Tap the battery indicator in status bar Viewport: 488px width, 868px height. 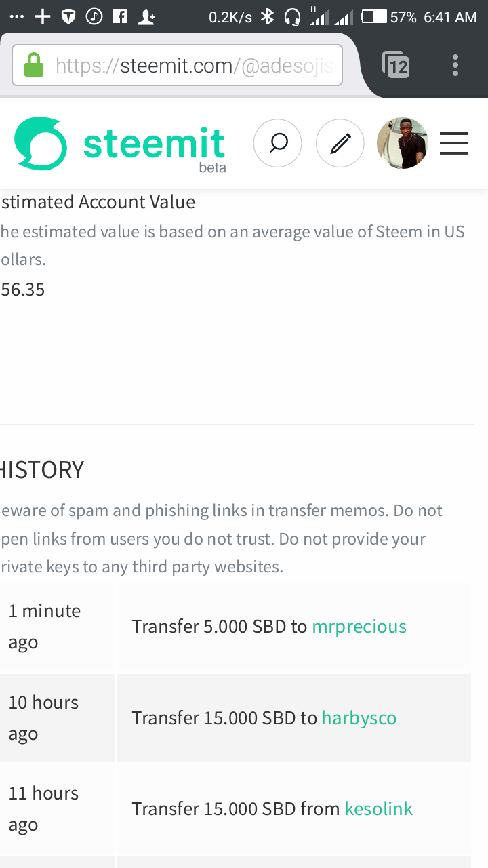pyautogui.click(x=374, y=17)
